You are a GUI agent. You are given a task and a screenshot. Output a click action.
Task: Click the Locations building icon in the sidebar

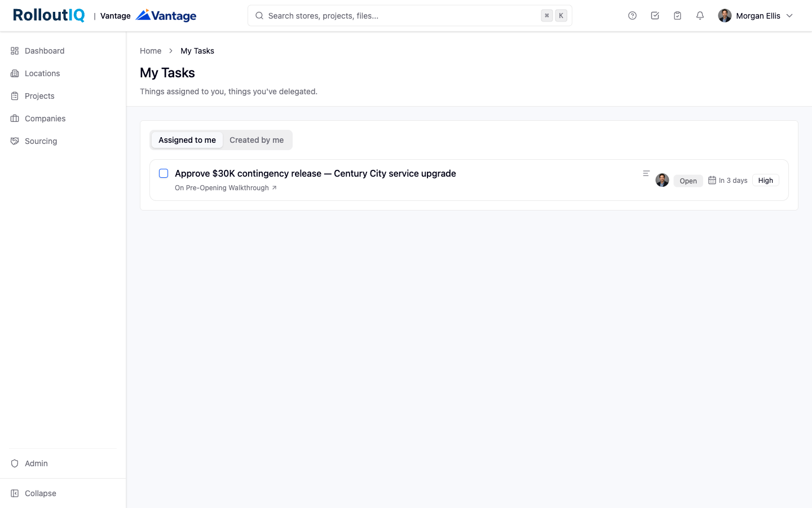(15, 73)
